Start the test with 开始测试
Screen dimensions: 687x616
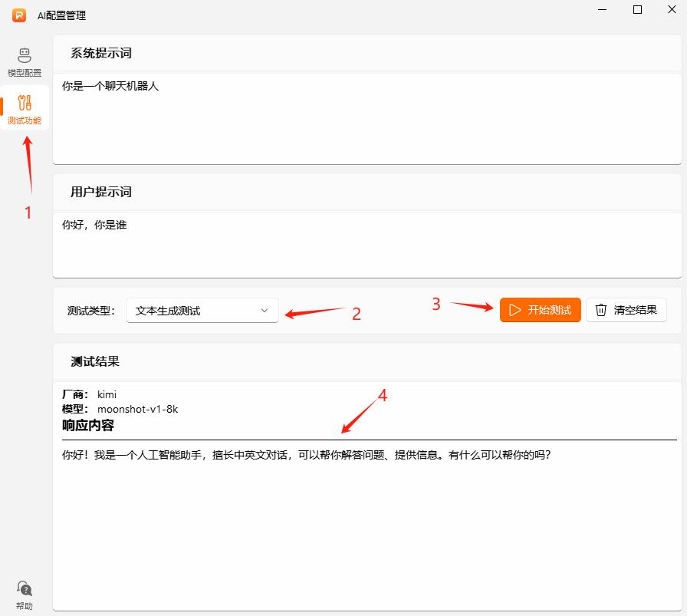tap(540, 309)
